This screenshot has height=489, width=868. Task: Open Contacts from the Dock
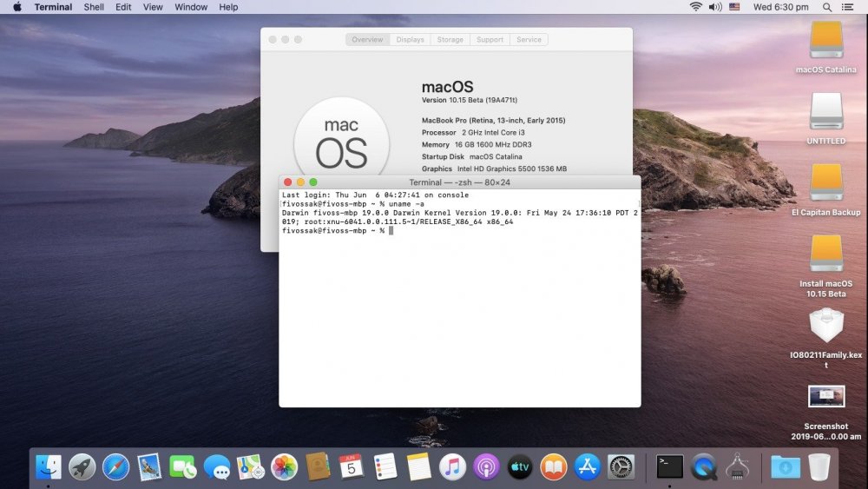click(318, 466)
